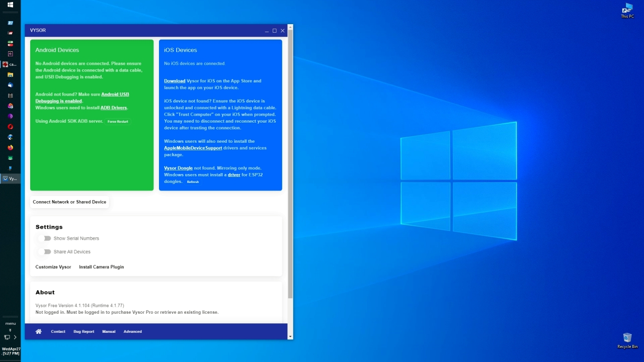
Task: Open Opera browser in the taskbar
Action: click(x=10, y=127)
